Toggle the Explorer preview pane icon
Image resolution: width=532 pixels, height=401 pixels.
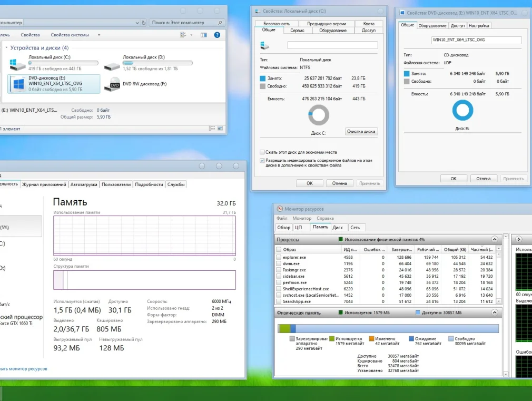[203, 35]
